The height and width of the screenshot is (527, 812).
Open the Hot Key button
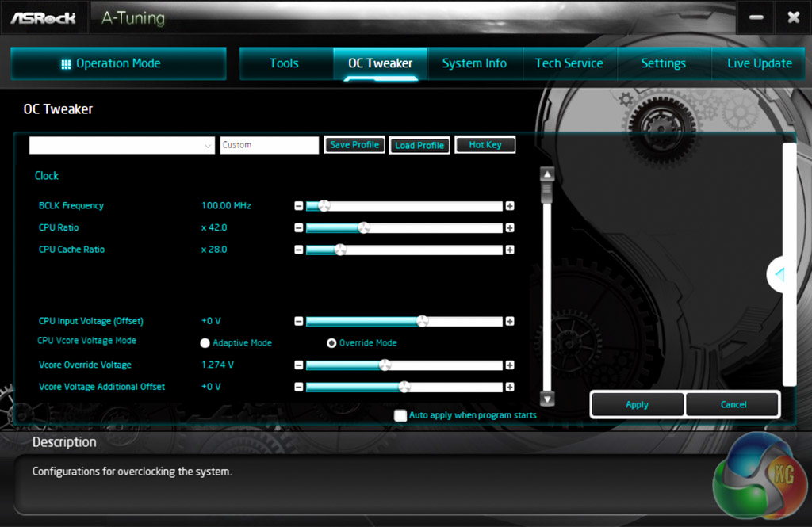pos(485,145)
